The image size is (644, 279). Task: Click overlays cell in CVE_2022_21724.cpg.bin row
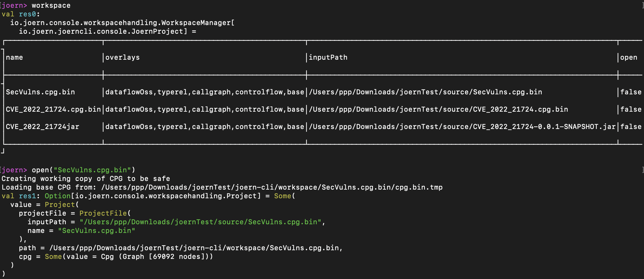205,109
